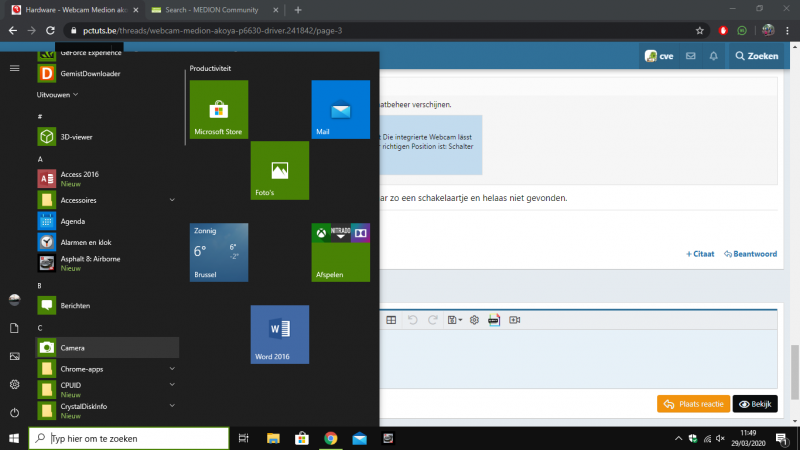Open Chrome from the taskbar
The height and width of the screenshot is (450, 800).
[x=331, y=438]
